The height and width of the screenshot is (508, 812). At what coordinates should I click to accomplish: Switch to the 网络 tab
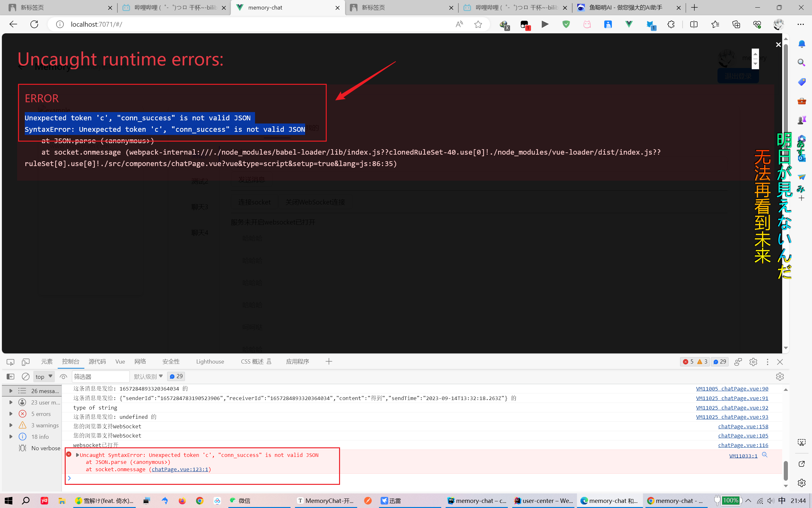click(x=140, y=362)
